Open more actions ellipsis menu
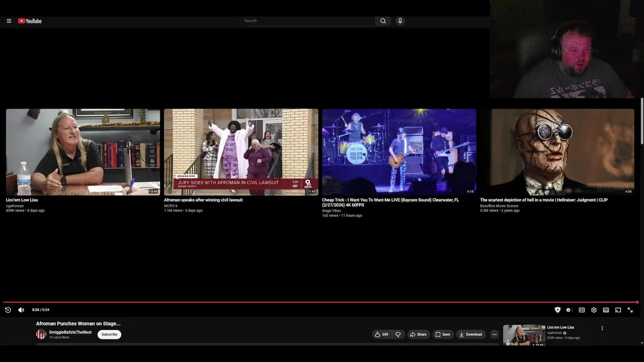The height and width of the screenshot is (362, 644). [x=494, y=334]
